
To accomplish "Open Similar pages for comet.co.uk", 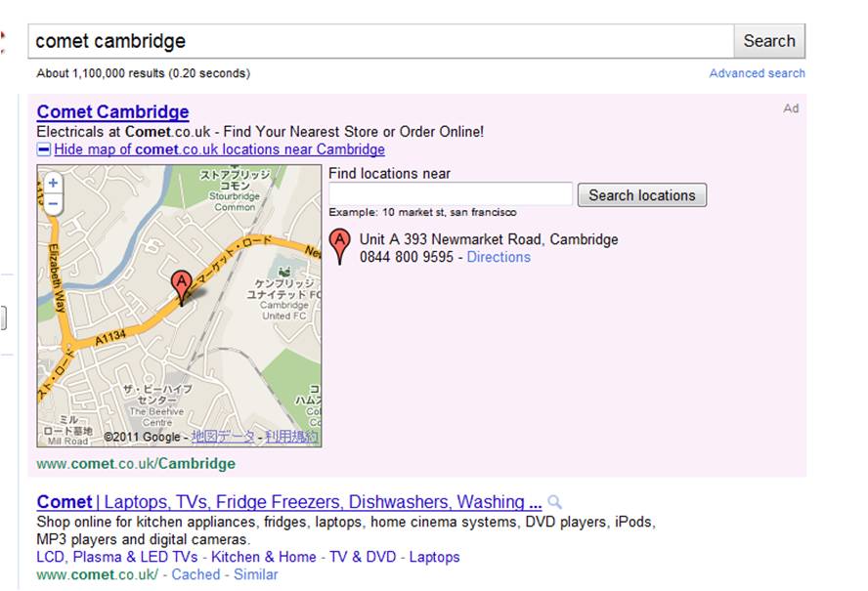I will 255,574.
